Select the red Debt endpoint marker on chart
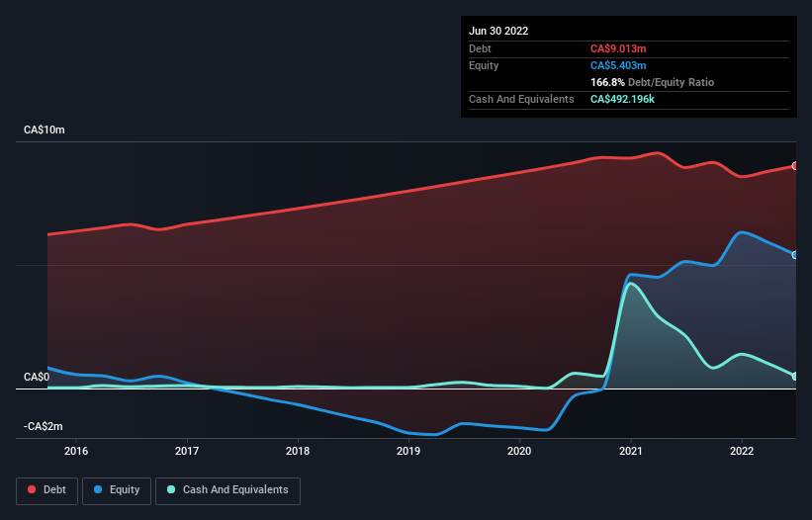This screenshot has width=812, height=520. click(x=795, y=166)
